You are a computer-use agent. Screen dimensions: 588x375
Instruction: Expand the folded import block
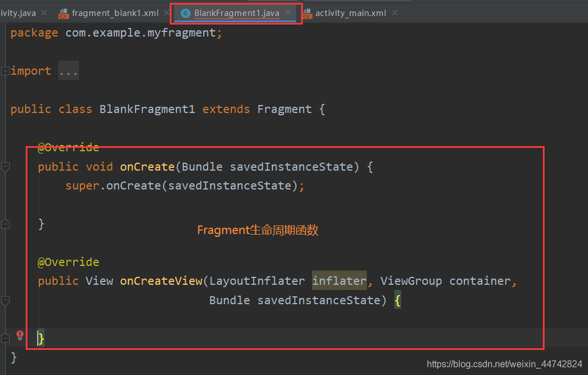tap(5, 71)
